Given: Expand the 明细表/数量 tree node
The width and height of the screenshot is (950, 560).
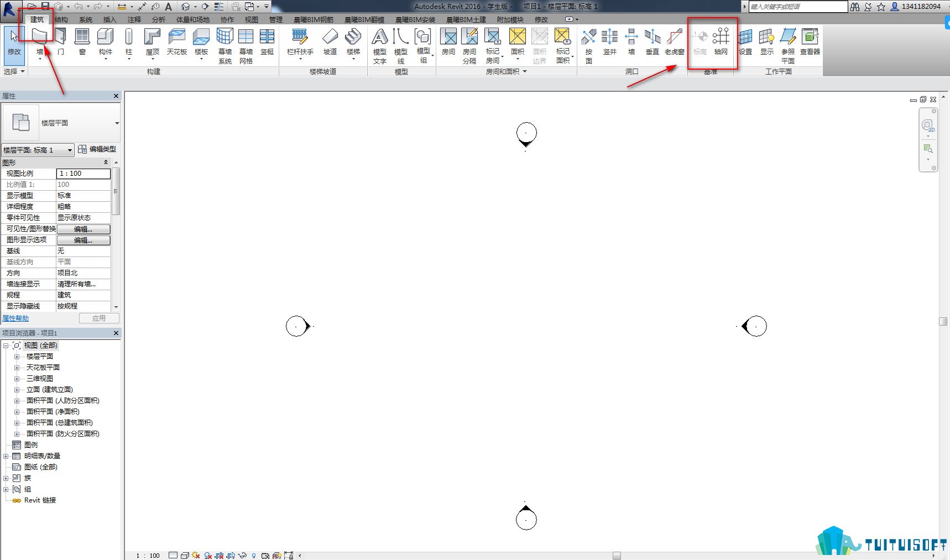Looking at the screenshot, I should pos(6,456).
